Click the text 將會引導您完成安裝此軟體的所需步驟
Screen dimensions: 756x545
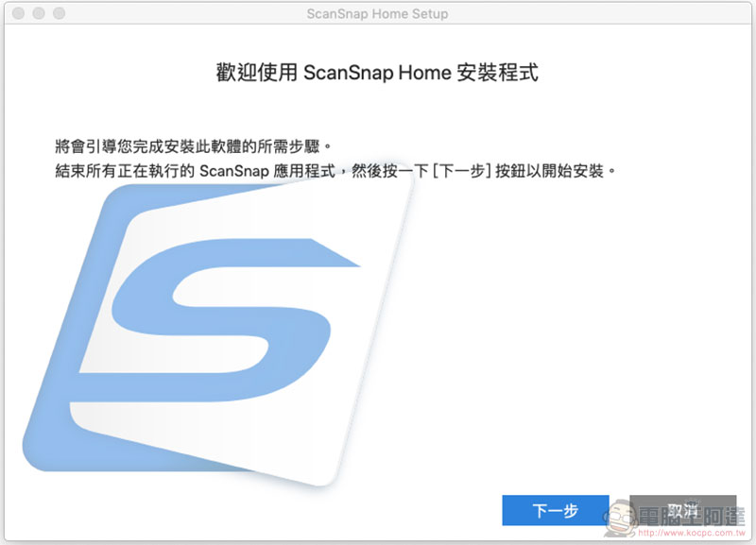pyautogui.click(x=194, y=146)
